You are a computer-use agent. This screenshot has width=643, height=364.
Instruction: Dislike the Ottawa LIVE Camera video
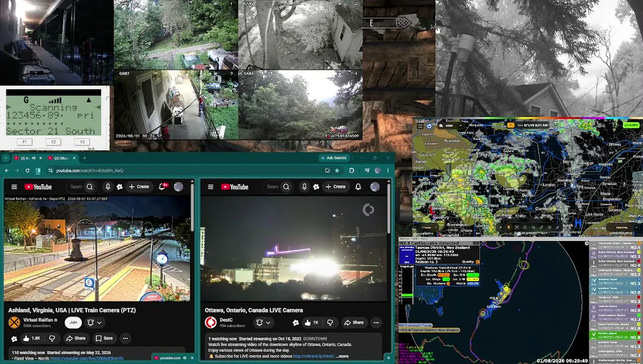330,323
